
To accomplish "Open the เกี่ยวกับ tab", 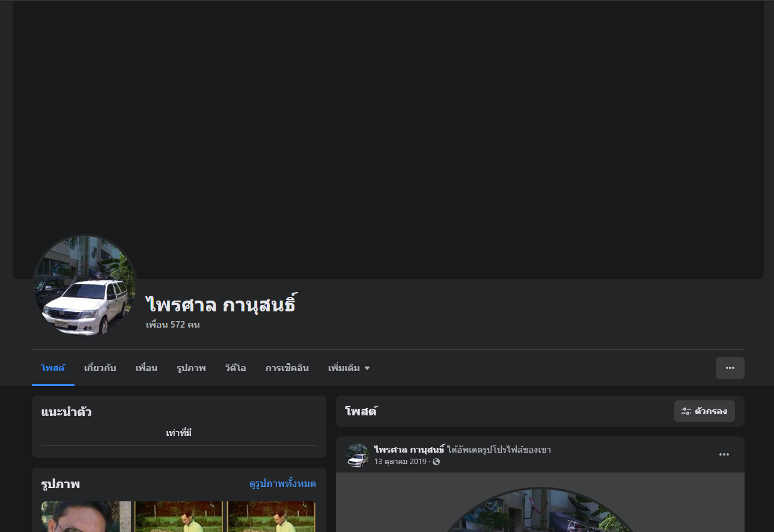I will click(100, 368).
